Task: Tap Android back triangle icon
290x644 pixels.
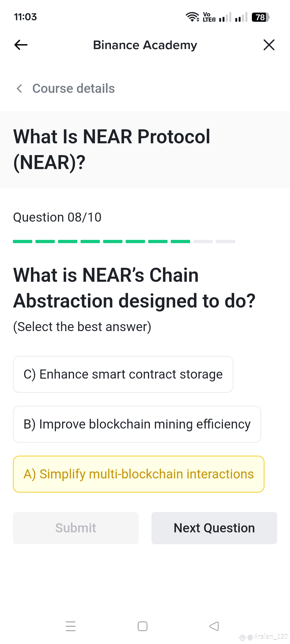Action: pos(214,626)
